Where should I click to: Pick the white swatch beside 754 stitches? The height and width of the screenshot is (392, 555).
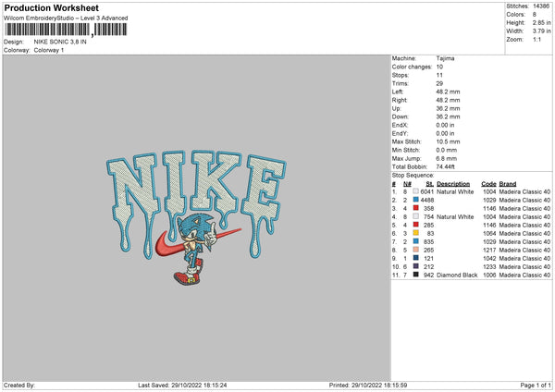(415, 216)
